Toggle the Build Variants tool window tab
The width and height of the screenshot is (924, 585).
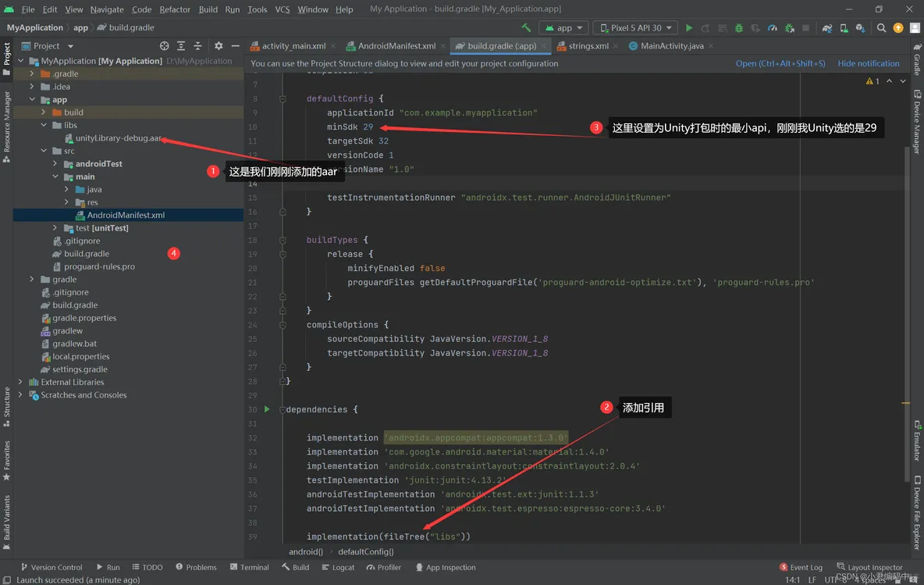pyautogui.click(x=6, y=522)
